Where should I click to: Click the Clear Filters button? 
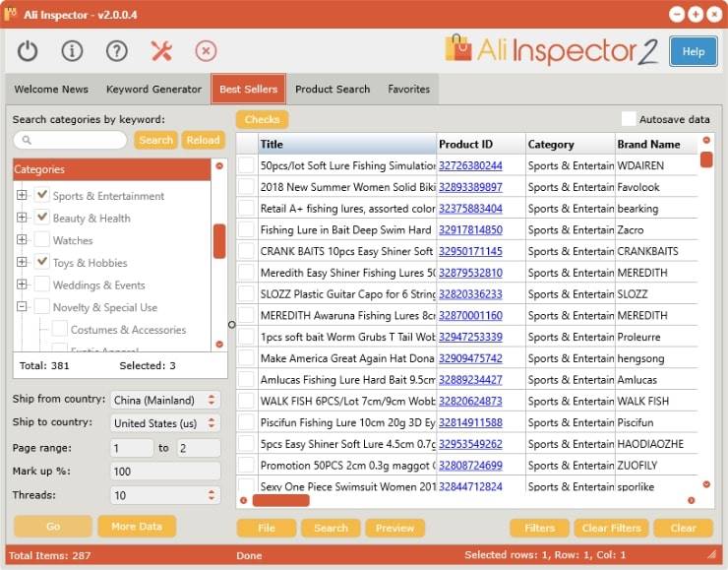coord(611,529)
